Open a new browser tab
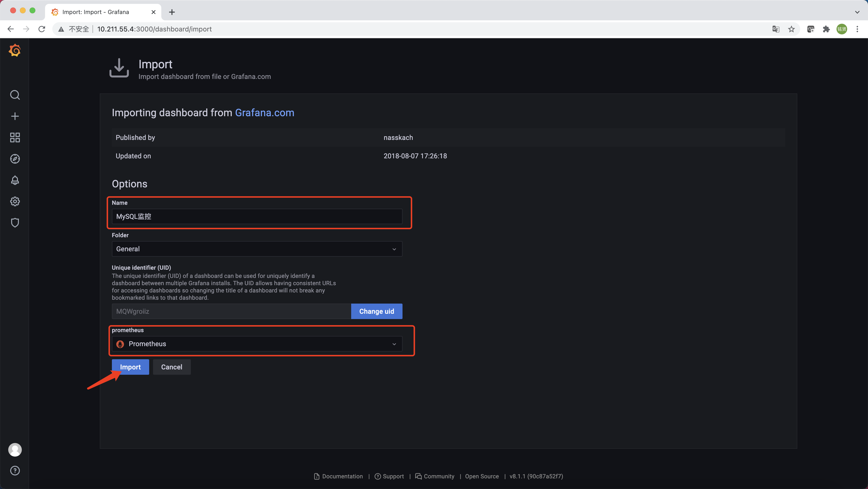Viewport: 868px width, 489px height. [172, 12]
